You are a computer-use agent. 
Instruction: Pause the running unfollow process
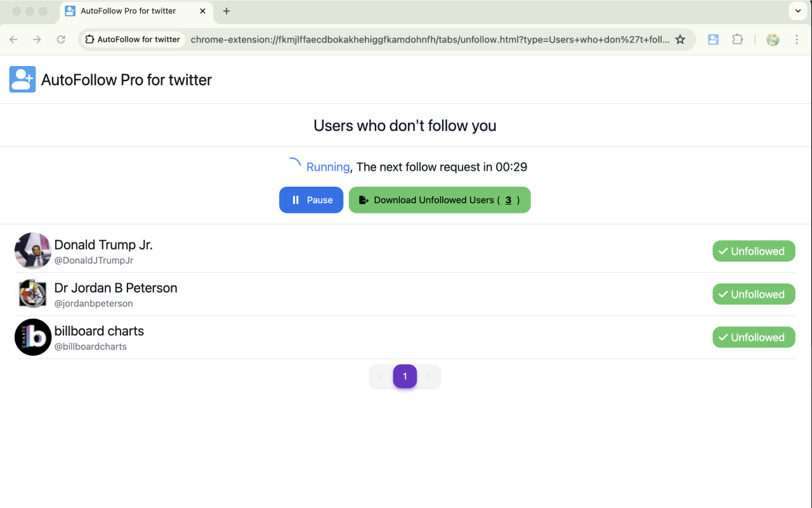[x=311, y=200]
